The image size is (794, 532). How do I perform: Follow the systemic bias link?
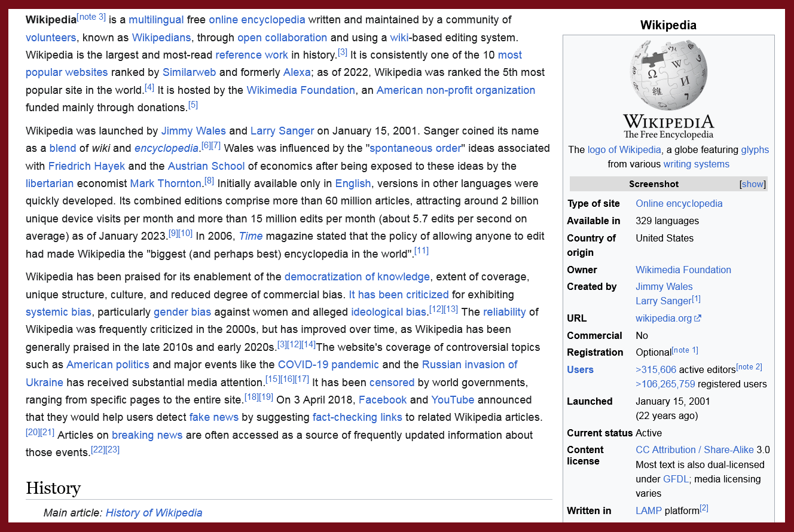click(59, 312)
